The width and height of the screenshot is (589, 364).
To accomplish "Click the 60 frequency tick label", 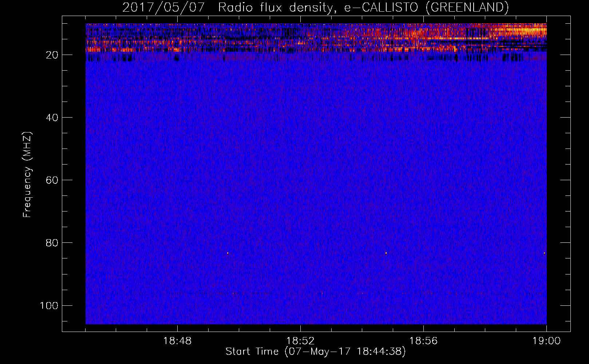I will tap(52, 180).
